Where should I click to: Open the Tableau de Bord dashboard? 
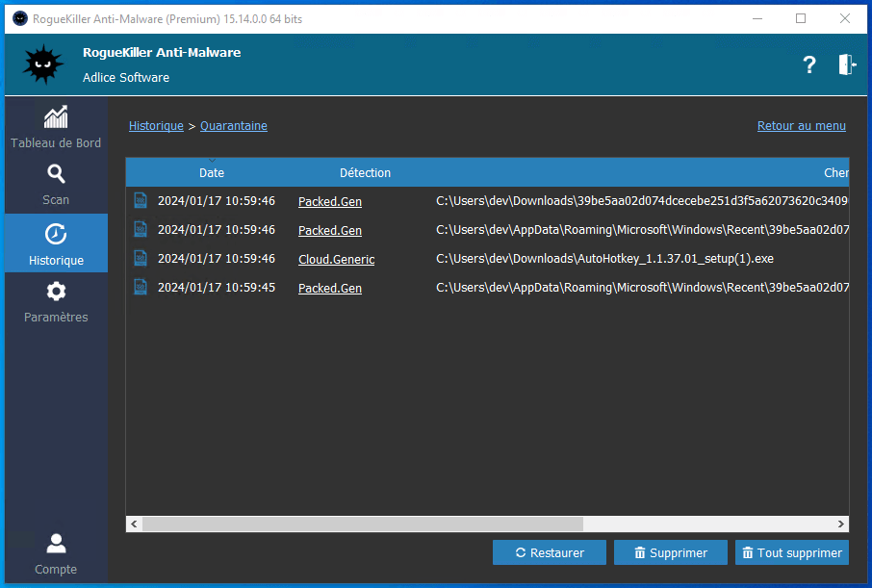56,128
